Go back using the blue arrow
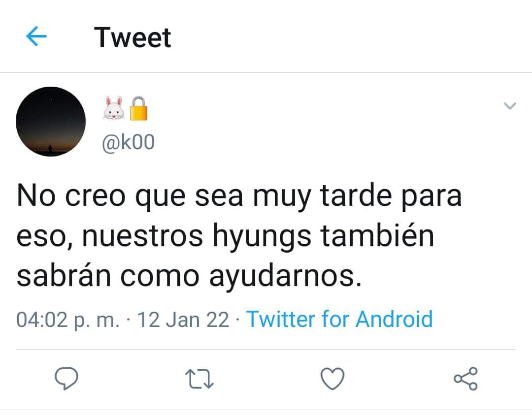The image size is (532, 418). click(36, 36)
